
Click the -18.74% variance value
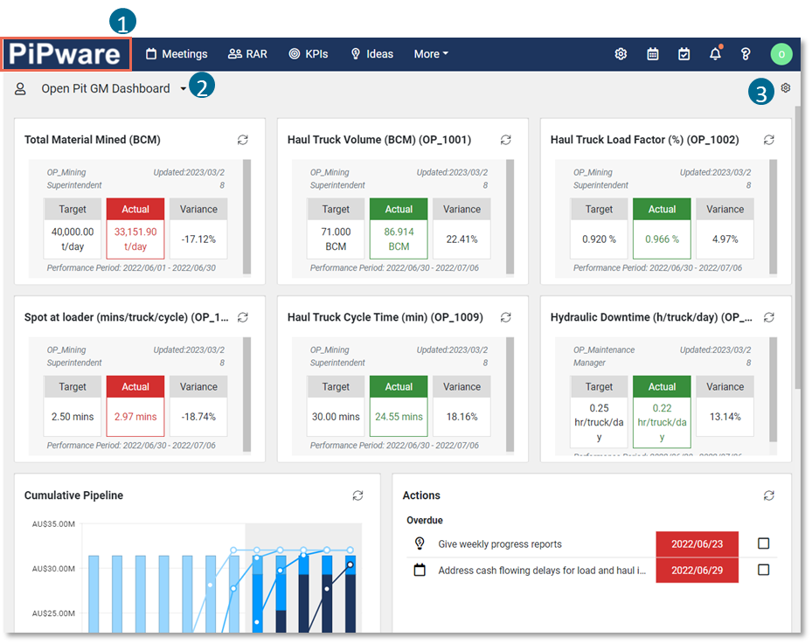[x=198, y=417]
